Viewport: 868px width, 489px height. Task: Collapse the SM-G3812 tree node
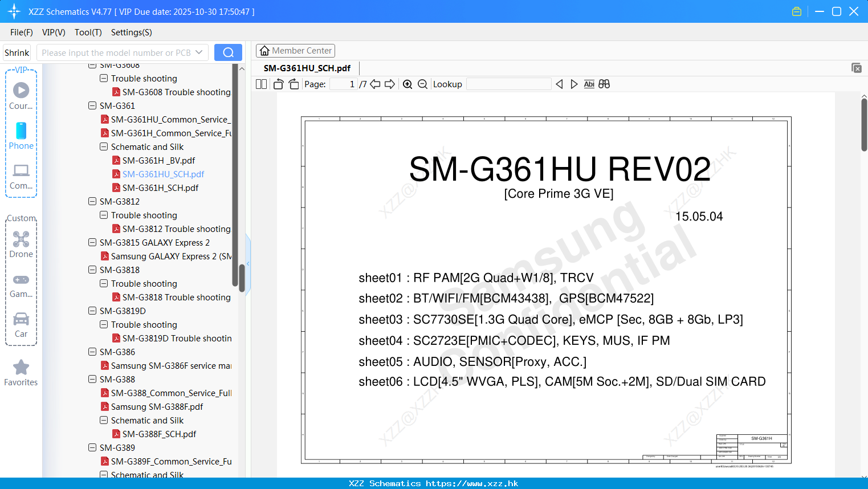click(x=92, y=201)
